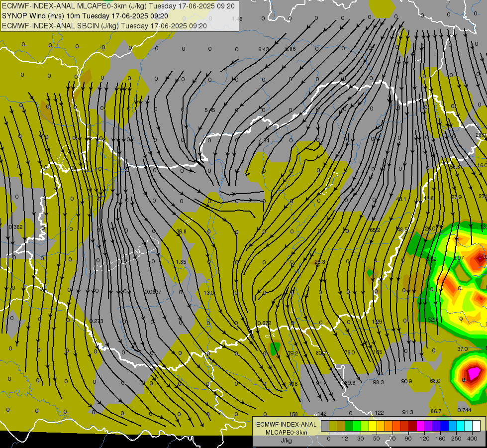487x448 pixels.
Task: Click the 'ECMWF-INDEX-ANAL MLCAPE0-3km' header line
Action: (118, 6)
